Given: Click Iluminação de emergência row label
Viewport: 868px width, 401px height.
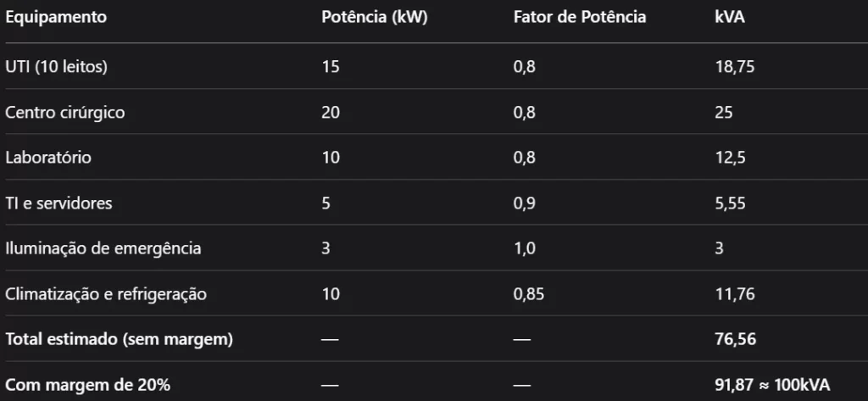Looking at the screenshot, I should 103,248.
